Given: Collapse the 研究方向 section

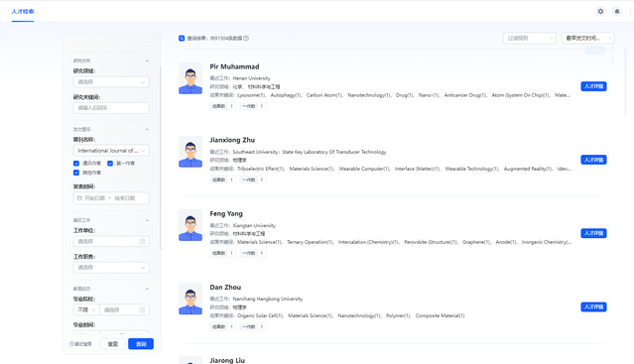Looking at the screenshot, I should point(147,61).
